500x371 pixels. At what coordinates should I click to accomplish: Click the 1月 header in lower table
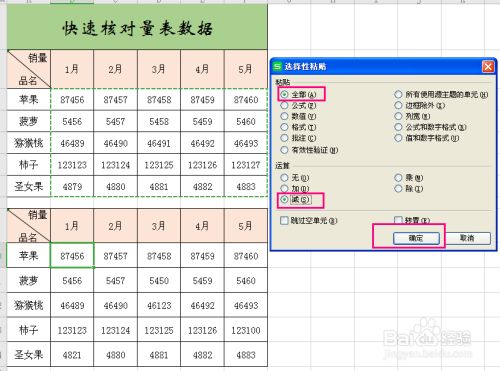coord(72,226)
